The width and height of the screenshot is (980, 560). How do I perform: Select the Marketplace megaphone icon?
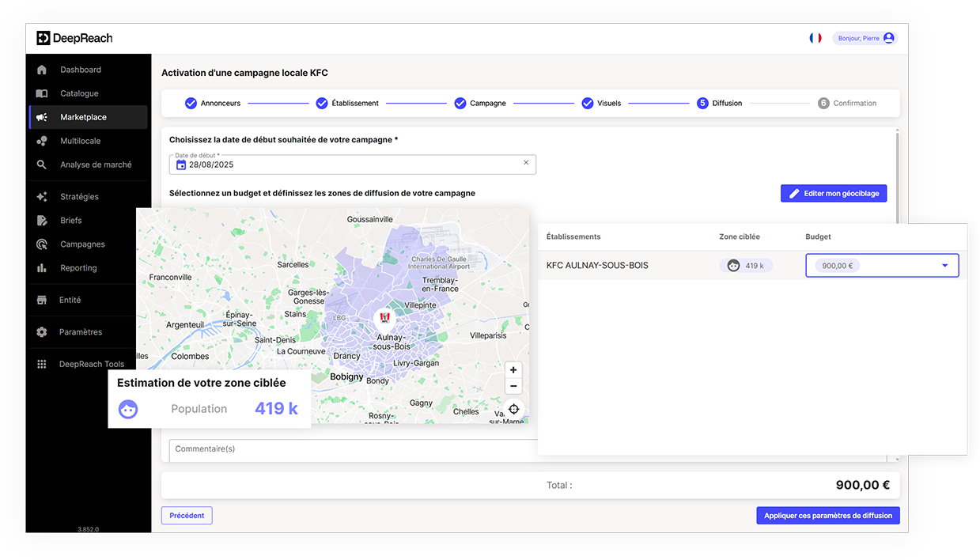click(42, 117)
